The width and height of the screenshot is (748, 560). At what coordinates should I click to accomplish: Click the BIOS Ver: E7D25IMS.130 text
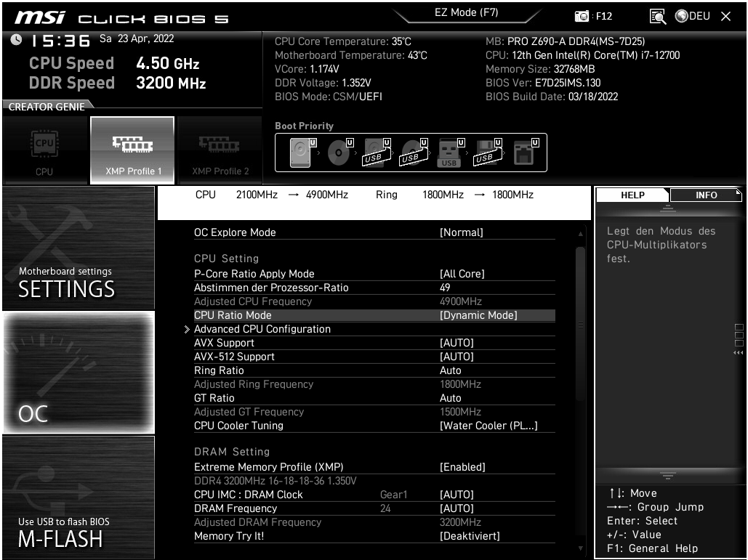543,83
